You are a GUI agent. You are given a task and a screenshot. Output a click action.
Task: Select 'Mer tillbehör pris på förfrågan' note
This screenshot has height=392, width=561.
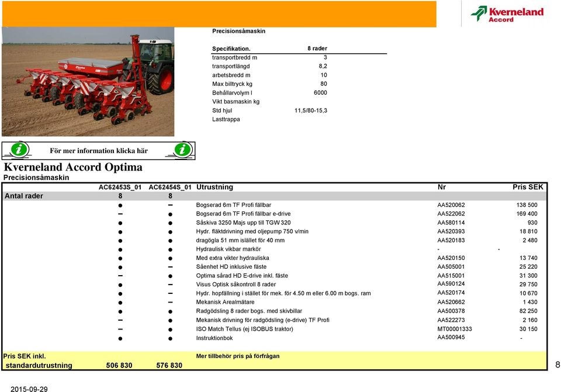238,356
